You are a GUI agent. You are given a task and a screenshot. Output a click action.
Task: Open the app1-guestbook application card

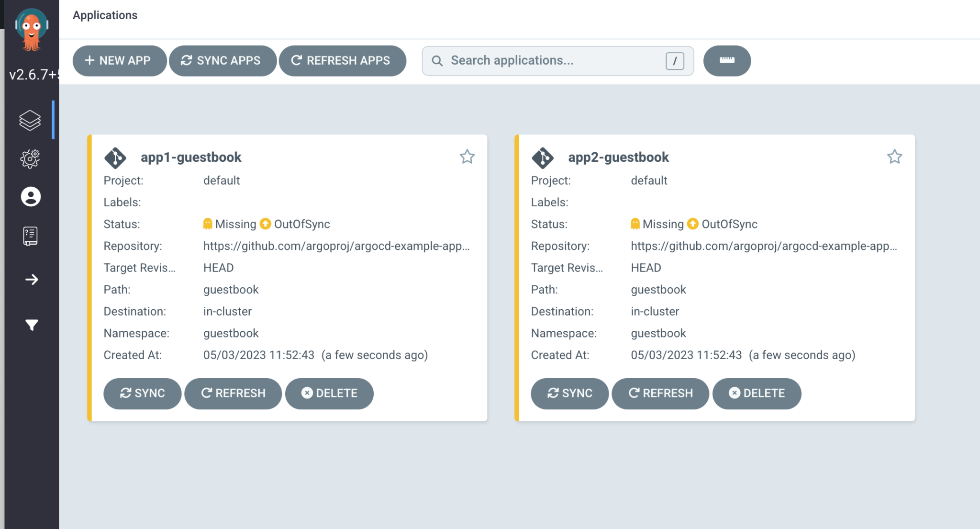tap(190, 157)
